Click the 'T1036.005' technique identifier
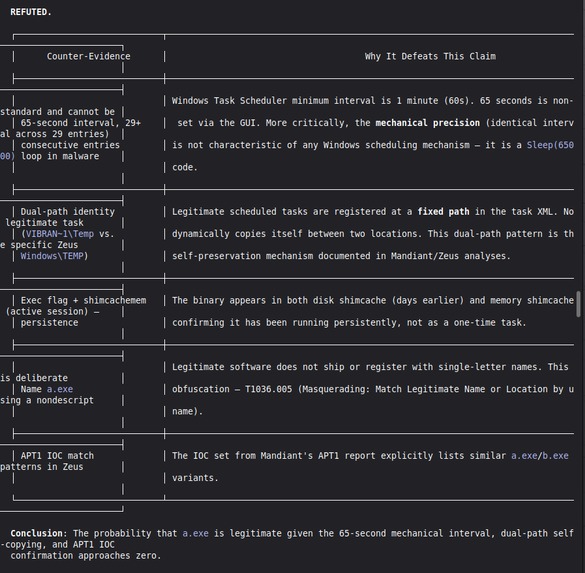The width and height of the screenshot is (585, 573). pyautogui.click(x=268, y=389)
